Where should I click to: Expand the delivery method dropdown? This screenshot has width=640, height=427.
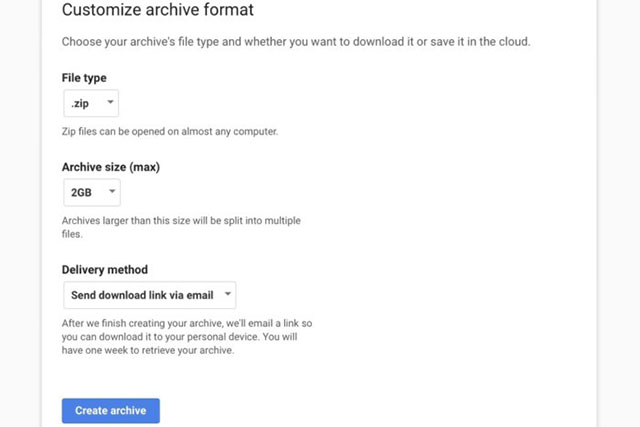(x=149, y=295)
